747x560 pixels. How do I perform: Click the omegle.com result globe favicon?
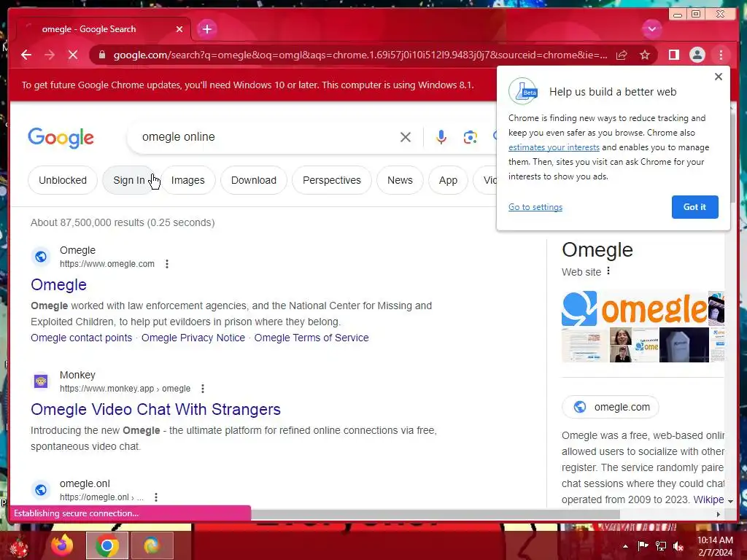pyautogui.click(x=41, y=256)
